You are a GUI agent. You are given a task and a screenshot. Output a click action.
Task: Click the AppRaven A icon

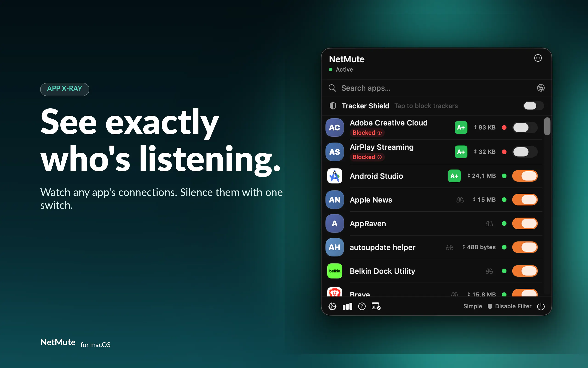[335, 223]
